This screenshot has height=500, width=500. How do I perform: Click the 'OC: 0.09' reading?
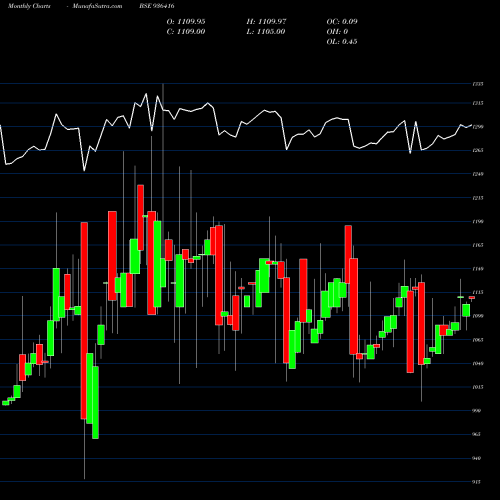(x=342, y=22)
